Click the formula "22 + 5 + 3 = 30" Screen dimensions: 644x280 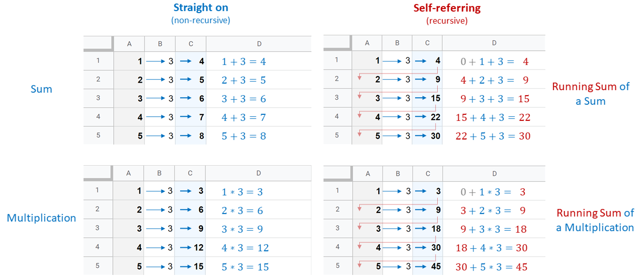[493, 136]
